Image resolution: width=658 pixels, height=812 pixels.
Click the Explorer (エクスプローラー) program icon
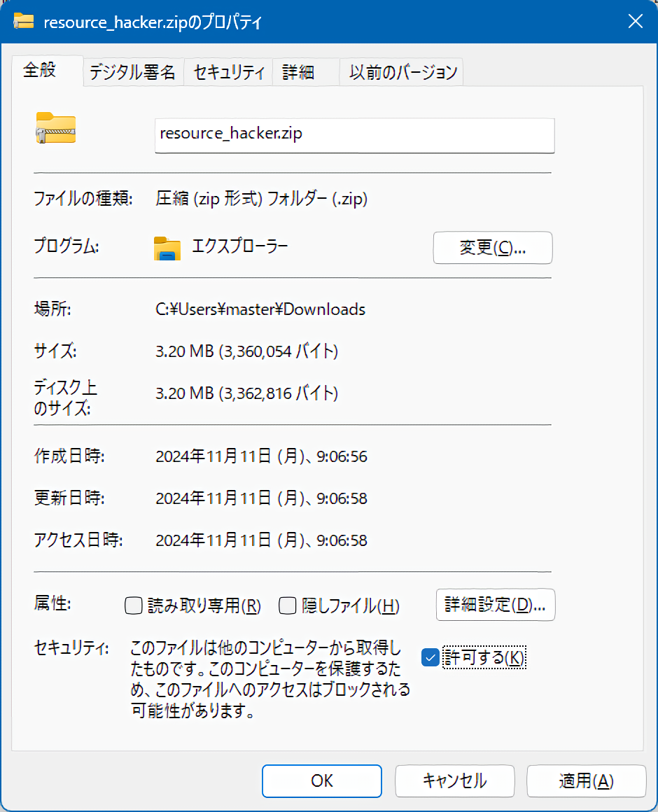(x=167, y=248)
